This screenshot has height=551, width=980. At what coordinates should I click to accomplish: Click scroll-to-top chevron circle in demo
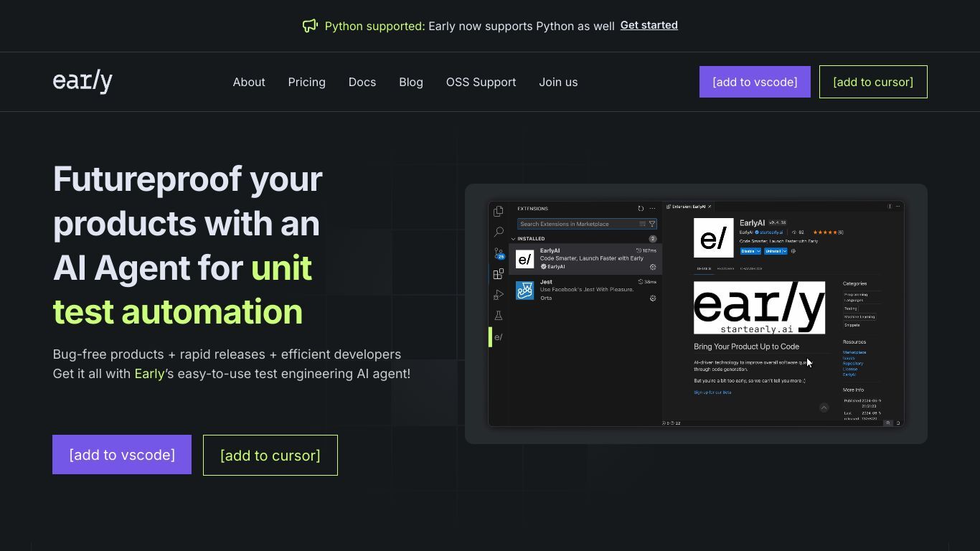(x=824, y=408)
